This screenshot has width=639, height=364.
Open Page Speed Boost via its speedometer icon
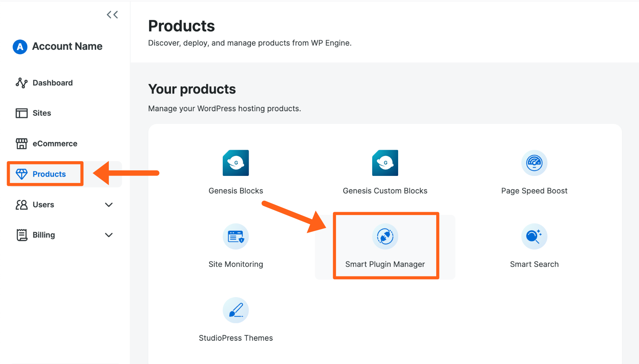point(534,163)
